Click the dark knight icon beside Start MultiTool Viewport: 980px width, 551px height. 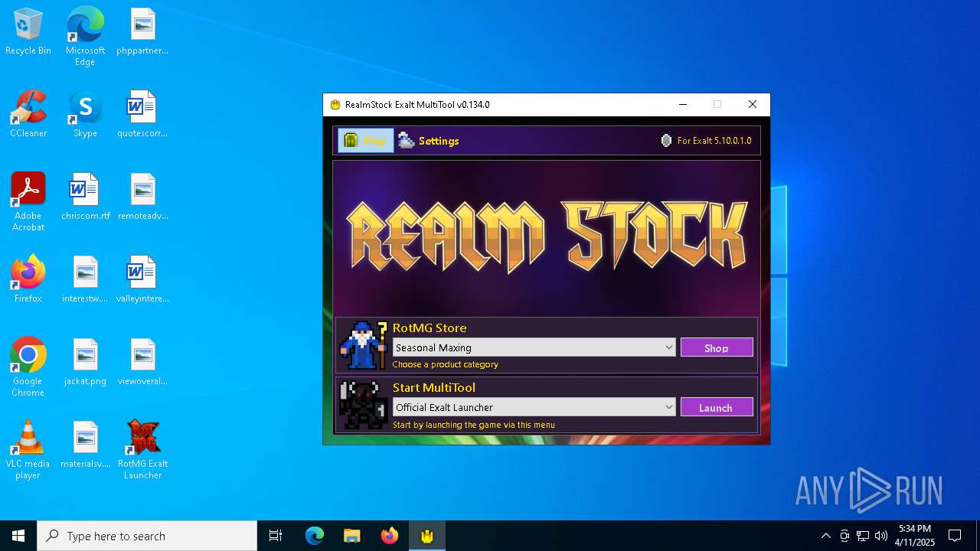coord(364,406)
